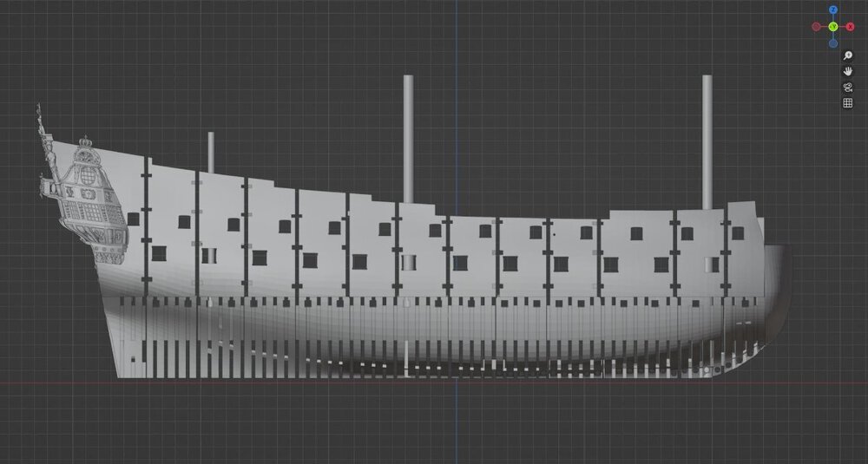Click the unlabeled negative X axis circle on the gizmo
The height and width of the screenshot is (464, 868).
click(x=816, y=27)
